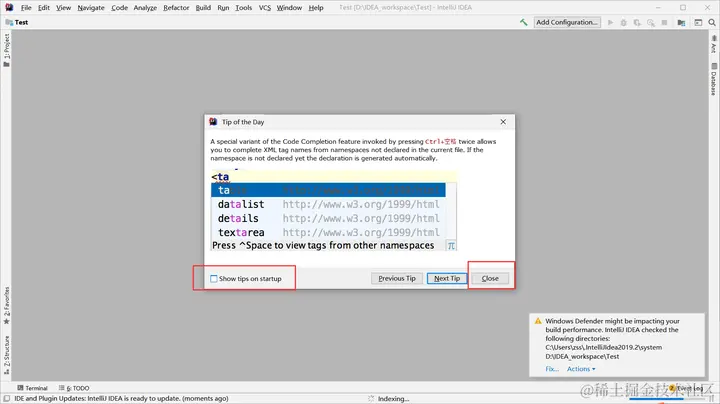Open the Tools menu
The image size is (720, 404).
tap(243, 8)
